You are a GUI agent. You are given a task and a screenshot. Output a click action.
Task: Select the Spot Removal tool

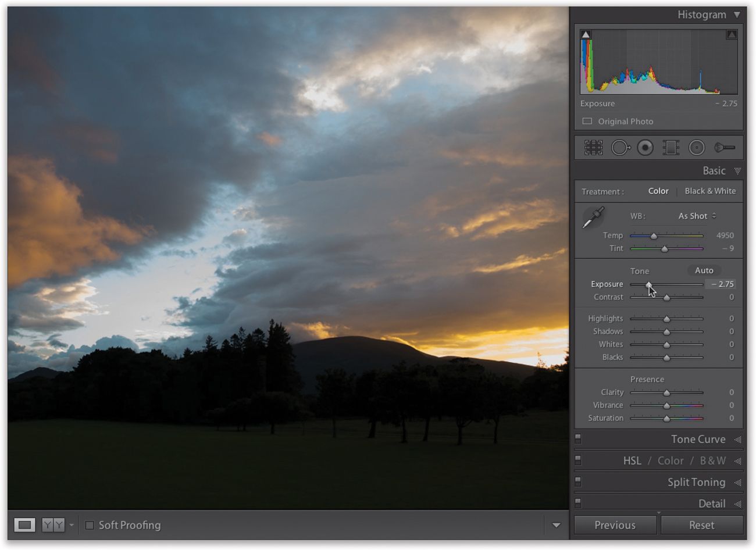621,148
